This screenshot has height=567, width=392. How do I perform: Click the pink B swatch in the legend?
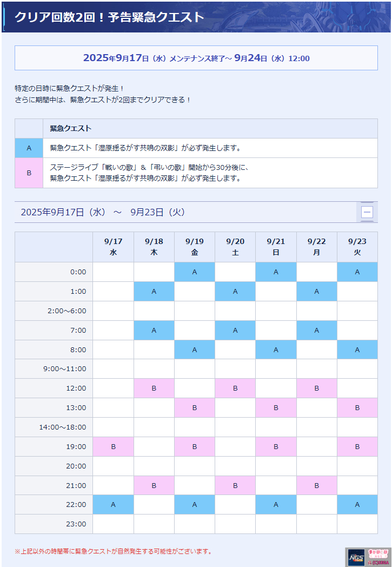pos(29,173)
